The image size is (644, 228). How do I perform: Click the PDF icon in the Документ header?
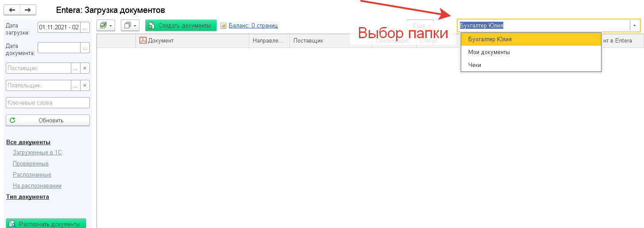tap(143, 40)
